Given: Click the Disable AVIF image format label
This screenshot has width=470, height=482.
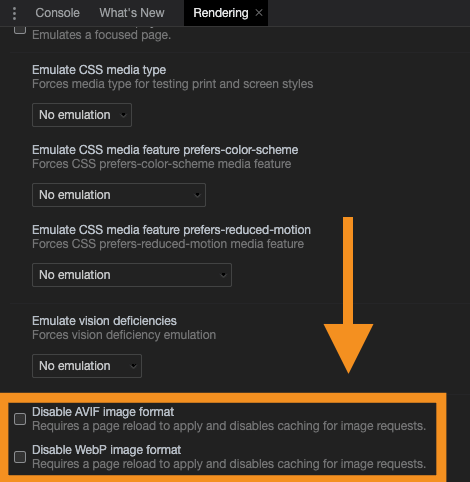Looking at the screenshot, I should coord(103,412).
